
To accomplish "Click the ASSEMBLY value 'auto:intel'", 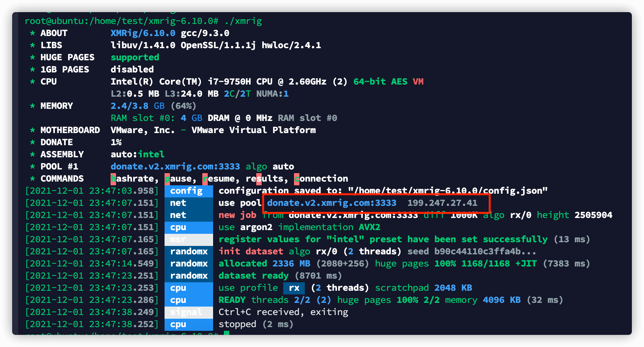I will pyautogui.click(x=138, y=154).
